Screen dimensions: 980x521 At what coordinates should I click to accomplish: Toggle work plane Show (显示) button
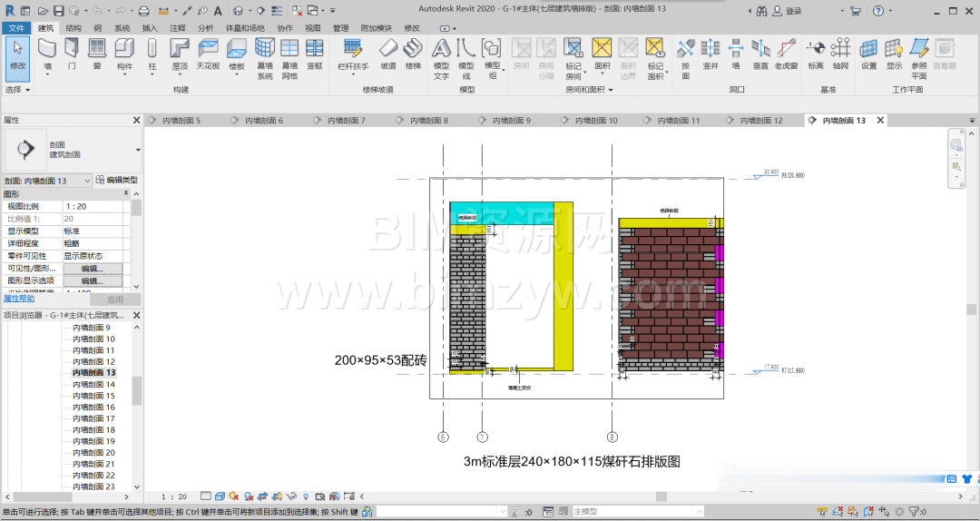point(894,54)
